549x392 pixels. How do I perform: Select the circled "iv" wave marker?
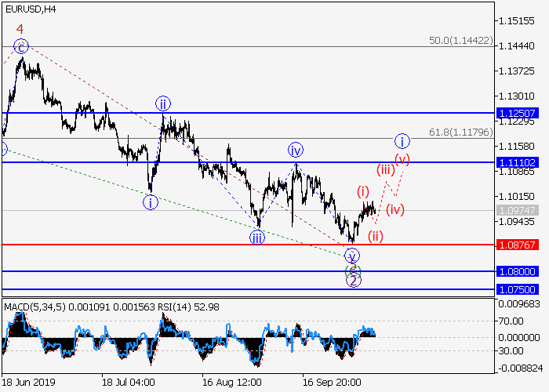[x=295, y=150]
